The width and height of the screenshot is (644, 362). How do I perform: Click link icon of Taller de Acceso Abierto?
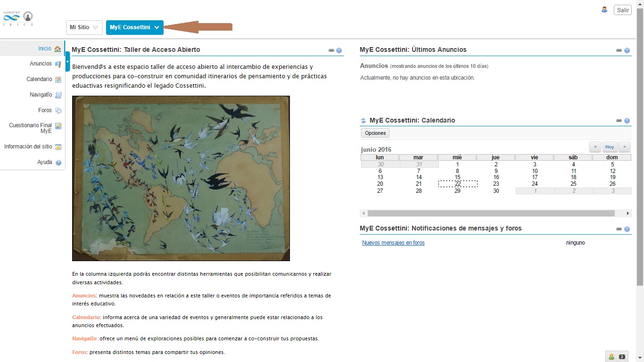click(331, 50)
